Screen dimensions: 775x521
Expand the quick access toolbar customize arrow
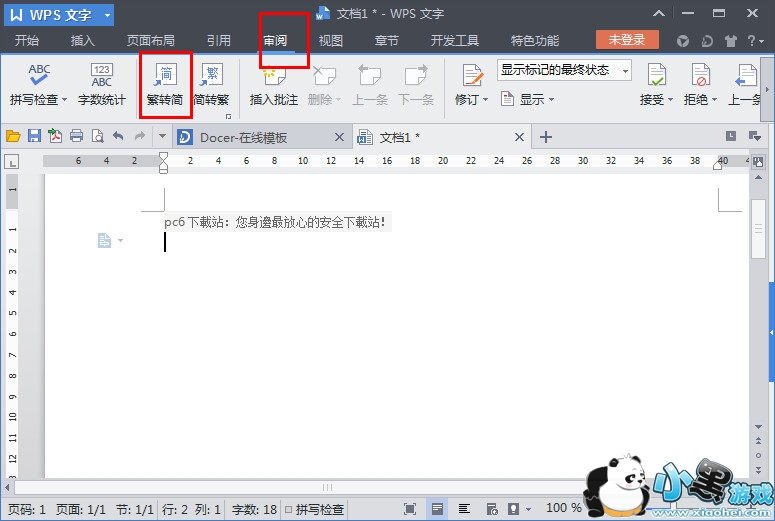pos(162,136)
